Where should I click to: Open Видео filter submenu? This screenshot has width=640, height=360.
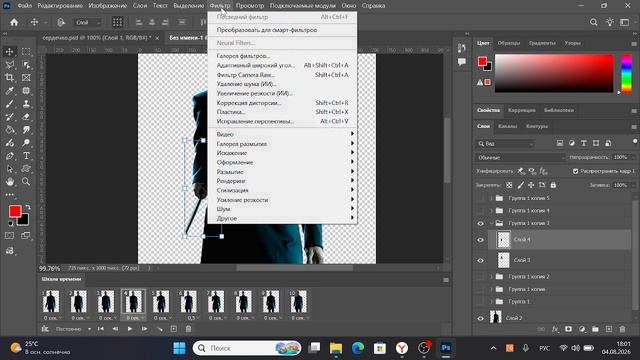282,134
